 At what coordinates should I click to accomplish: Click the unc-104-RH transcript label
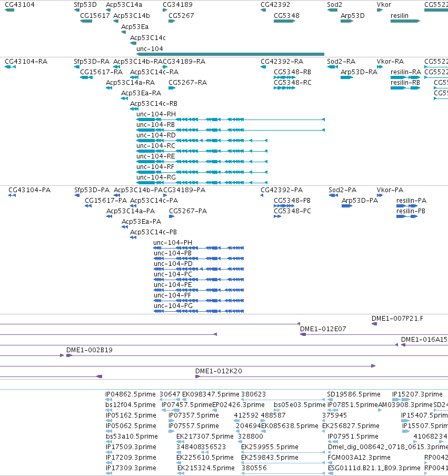tap(156, 114)
